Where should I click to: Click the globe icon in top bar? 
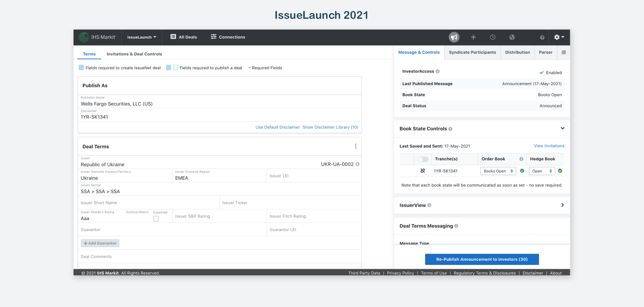click(512, 37)
